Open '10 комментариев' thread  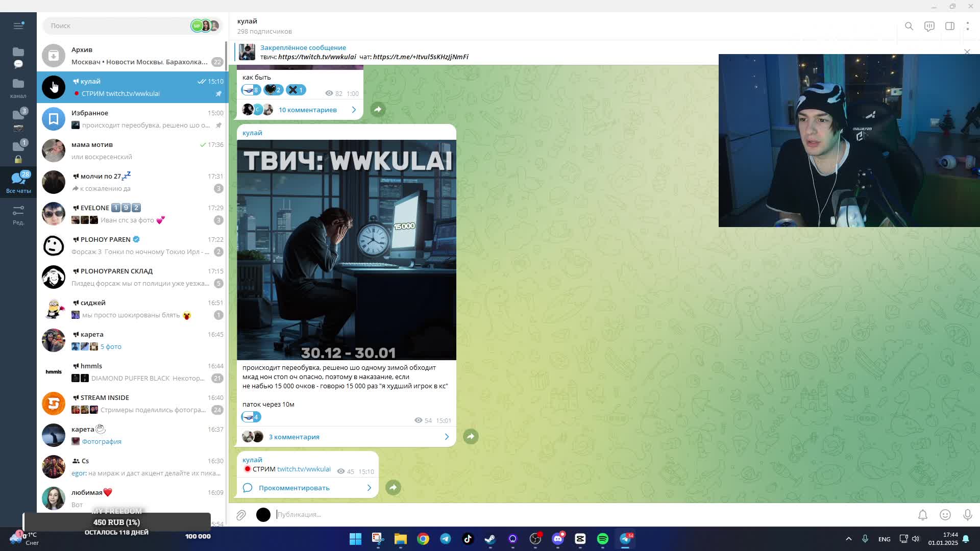click(x=300, y=110)
